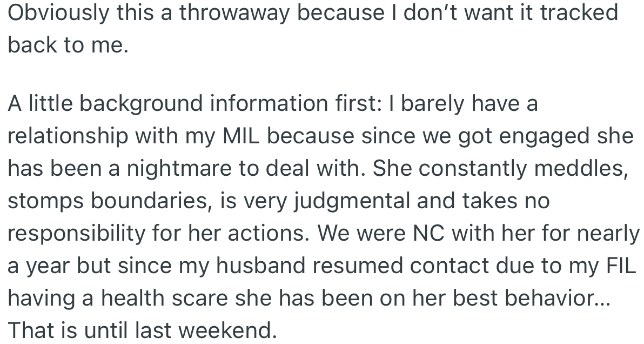The width and height of the screenshot is (644, 344).
Task: Click the phrase "back to me."
Action: [68, 45]
